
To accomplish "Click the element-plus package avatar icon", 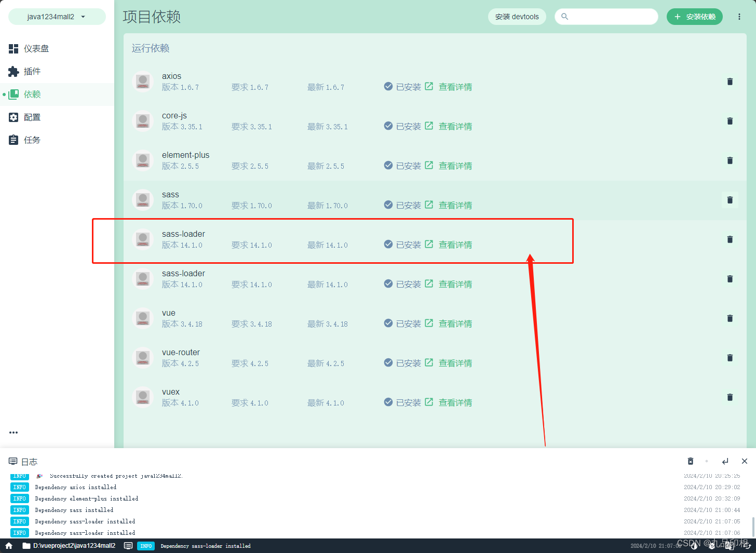I will (x=143, y=160).
